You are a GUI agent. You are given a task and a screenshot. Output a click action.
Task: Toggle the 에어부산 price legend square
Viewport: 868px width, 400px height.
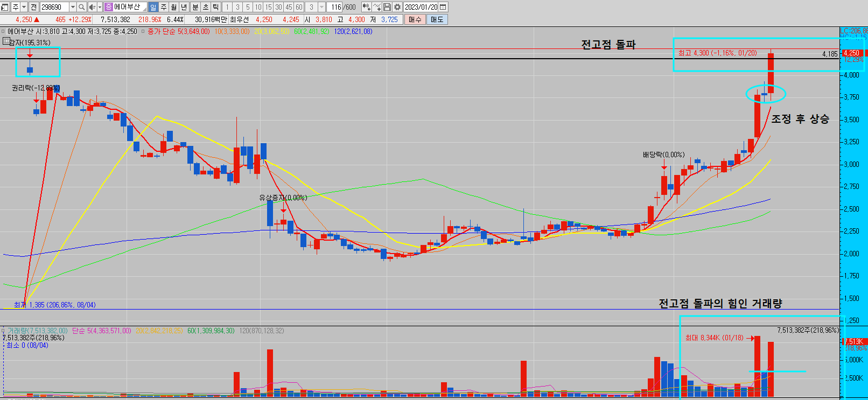tap(4, 31)
